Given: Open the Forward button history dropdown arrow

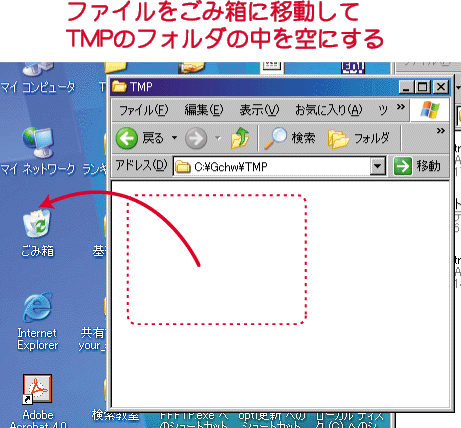Looking at the screenshot, I should [x=218, y=138].
